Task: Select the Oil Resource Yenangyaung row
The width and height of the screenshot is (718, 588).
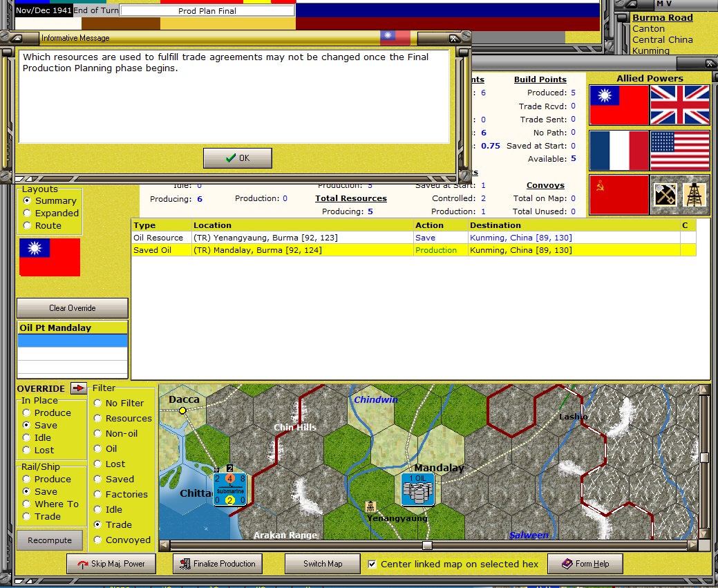Action: pos(413,238)
